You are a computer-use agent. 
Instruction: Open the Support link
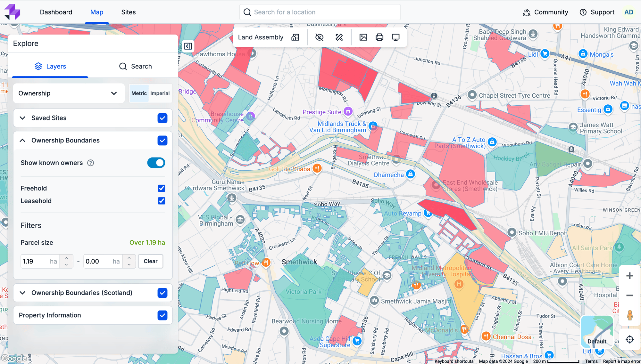(x=603, y=12)
